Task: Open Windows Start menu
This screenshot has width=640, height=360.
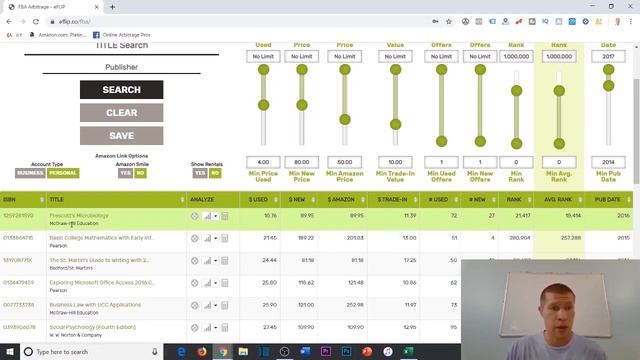Action: 10,351
